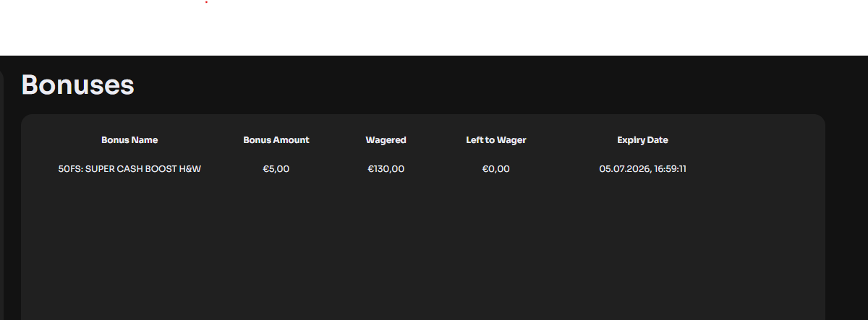Click the Expiry Date column header
Image resolution: width=868 pixels, height=320 pixels.
click(642, 140)
